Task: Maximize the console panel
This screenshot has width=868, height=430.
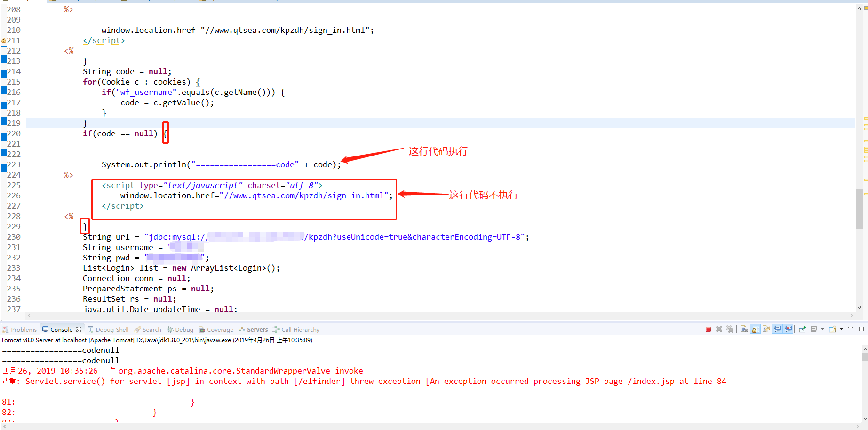Action: click(x=861, y=329)
